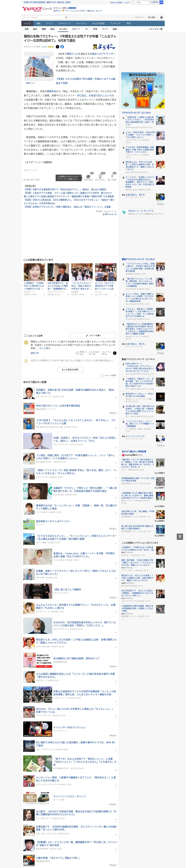Open the 加藤綾子 ナゼそこ article
This screenshot has height=868, width=186.
[x=85, y=490]
